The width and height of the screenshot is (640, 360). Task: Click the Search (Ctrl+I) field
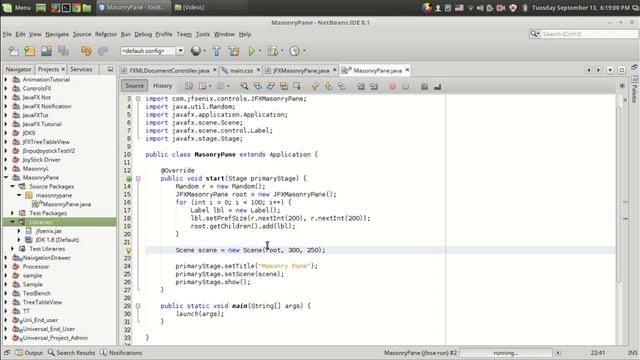[x=589, y=34]
